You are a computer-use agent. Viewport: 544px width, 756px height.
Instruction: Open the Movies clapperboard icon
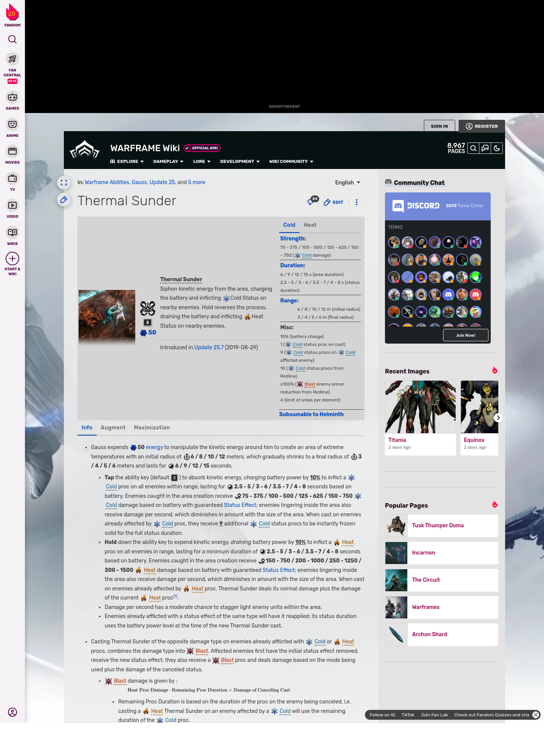click(12, 151)
